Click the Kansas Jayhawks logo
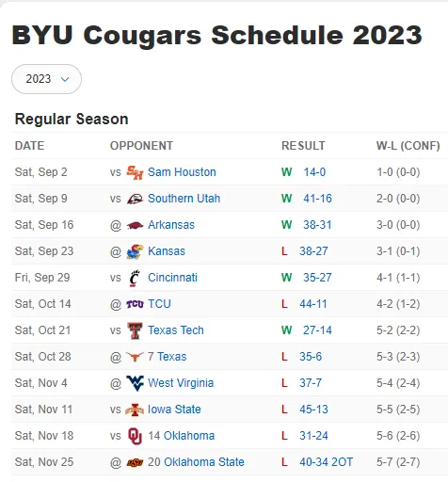 click(x=135, y=251)
